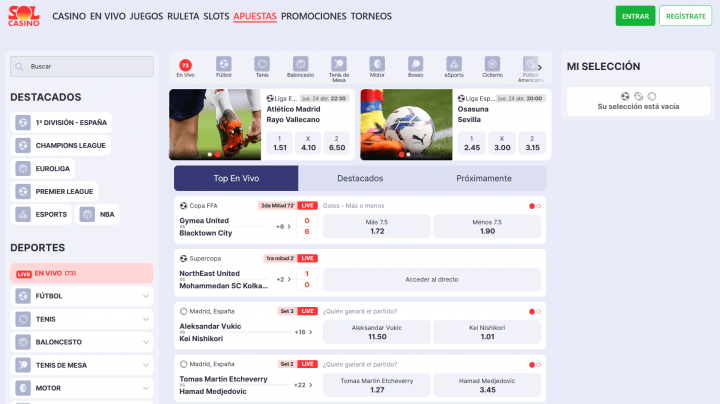Screen dimensions: 720x404
Task: Go to Promociones page
Action: (314, 16)
